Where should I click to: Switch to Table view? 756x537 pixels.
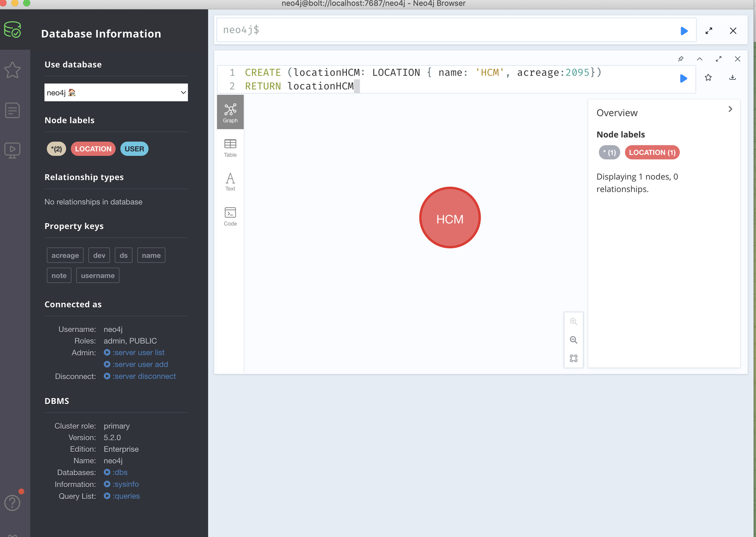click(x=230, y=148)
